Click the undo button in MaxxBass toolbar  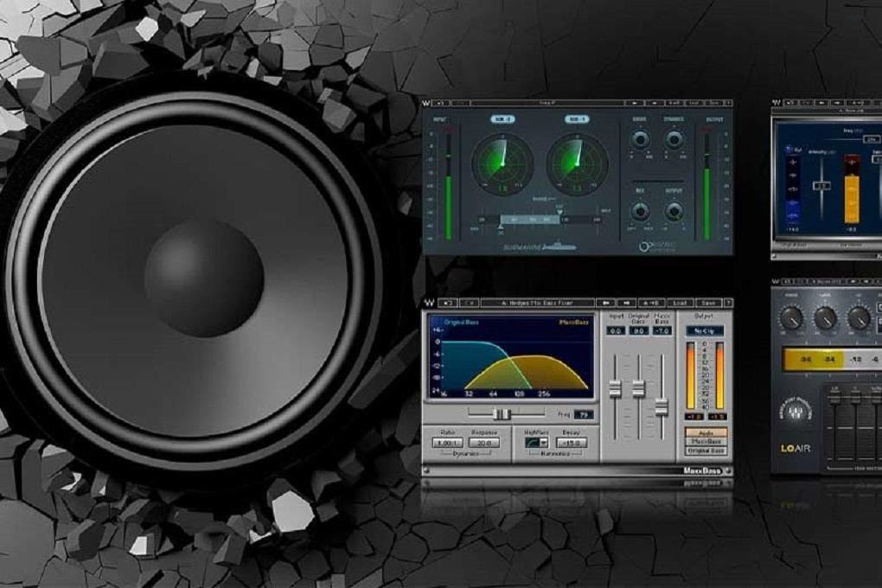click(447, 303)
